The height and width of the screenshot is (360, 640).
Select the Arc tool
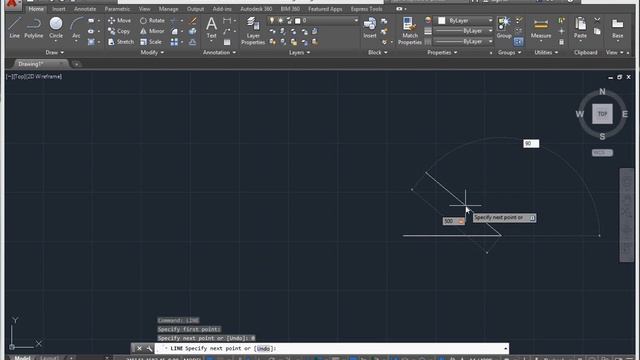tap(76, 28)
